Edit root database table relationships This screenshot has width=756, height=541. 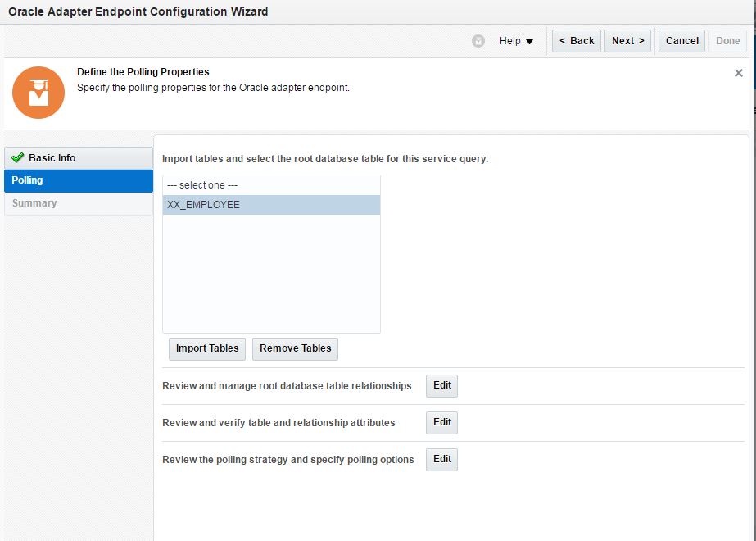(441, 386)
